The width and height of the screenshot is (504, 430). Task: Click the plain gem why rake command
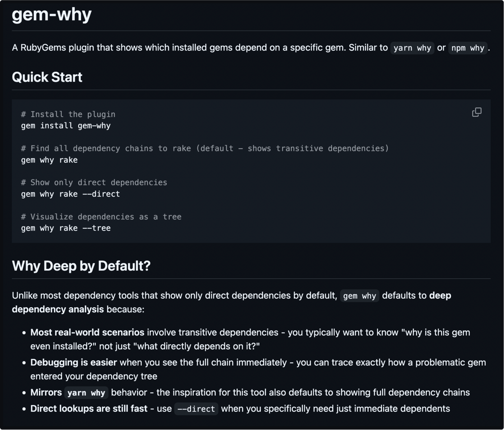tap(49, 160)
